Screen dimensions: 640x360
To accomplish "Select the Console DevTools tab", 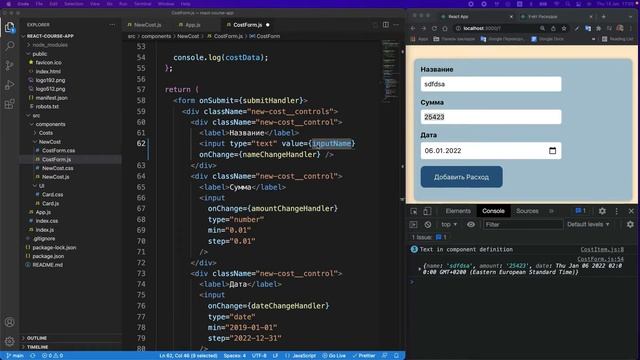I will click(493, 211).
